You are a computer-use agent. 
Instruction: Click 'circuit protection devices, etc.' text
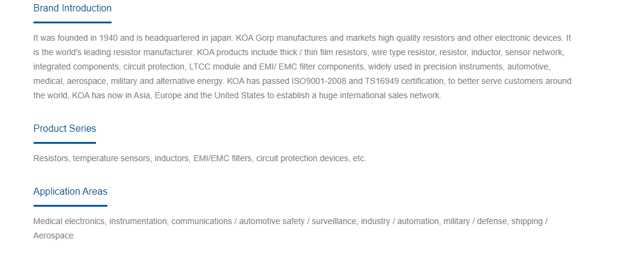[x=311, y=158]
